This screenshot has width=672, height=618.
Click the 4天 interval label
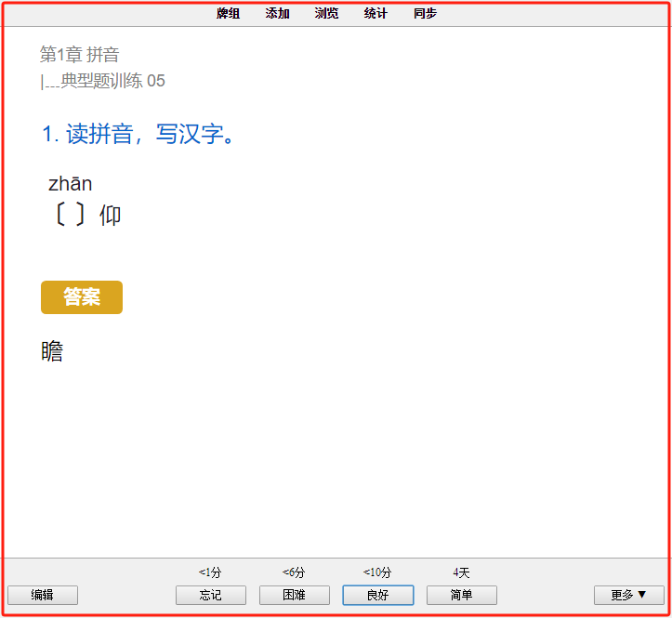[x=462, y=572]
